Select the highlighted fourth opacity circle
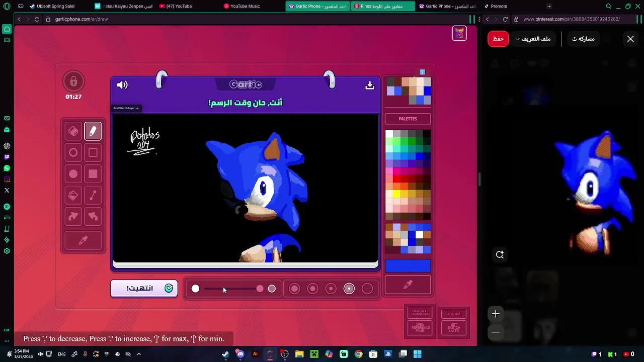The height and width of the screenshot is (362, 644). [x=349, y=289]
